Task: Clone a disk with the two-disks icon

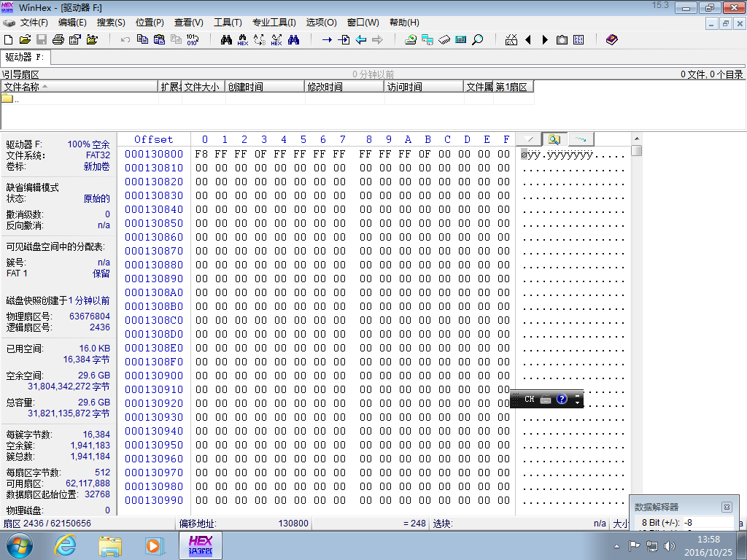Action: tap(427, 40)
